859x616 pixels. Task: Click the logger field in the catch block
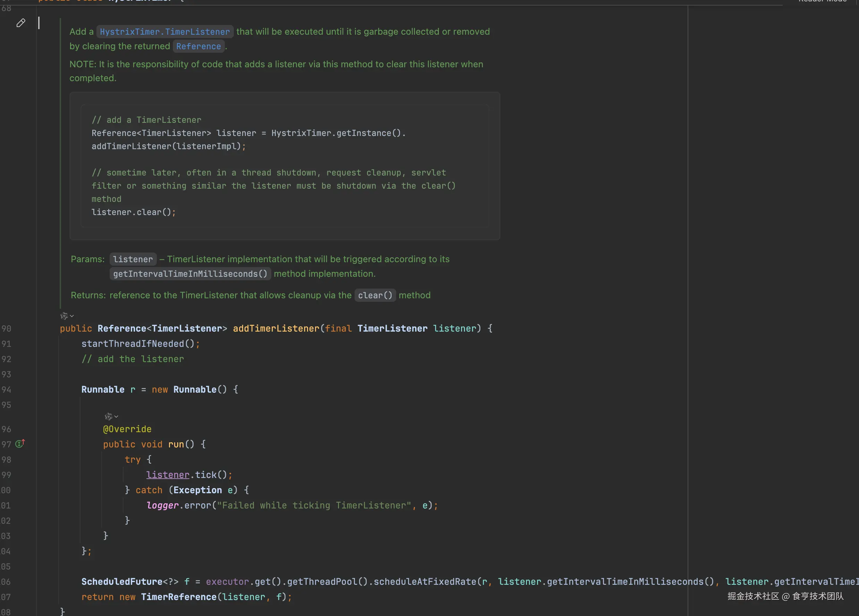162,505
